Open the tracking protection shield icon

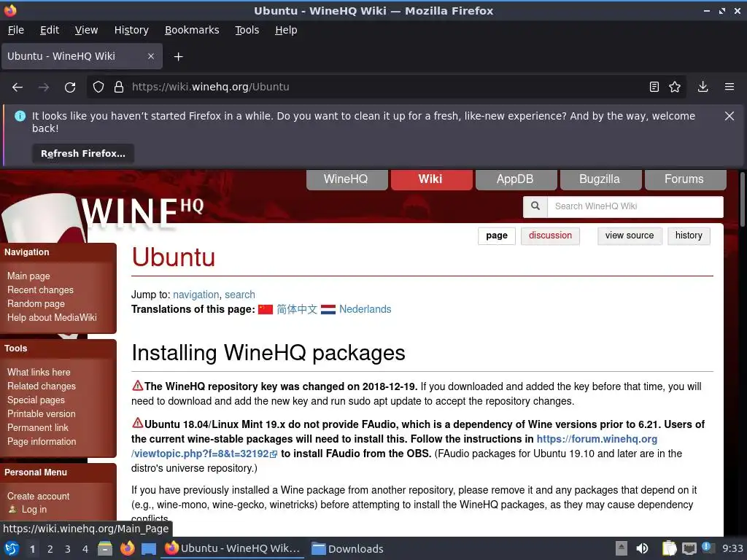pos(98,87)
